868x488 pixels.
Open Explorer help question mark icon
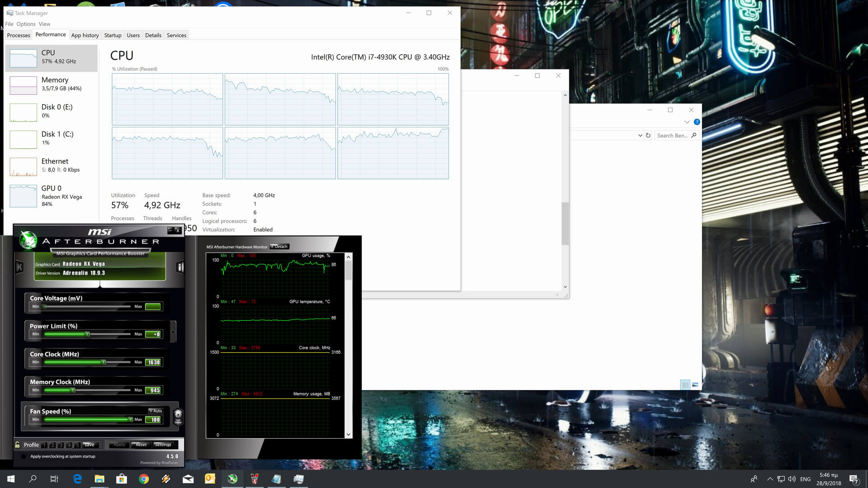[697, 122]
